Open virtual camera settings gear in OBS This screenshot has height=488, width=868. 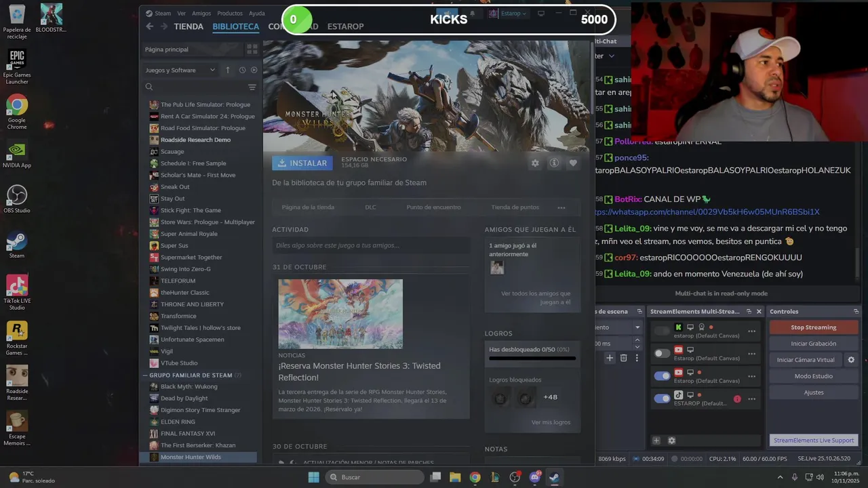point(851,360)
